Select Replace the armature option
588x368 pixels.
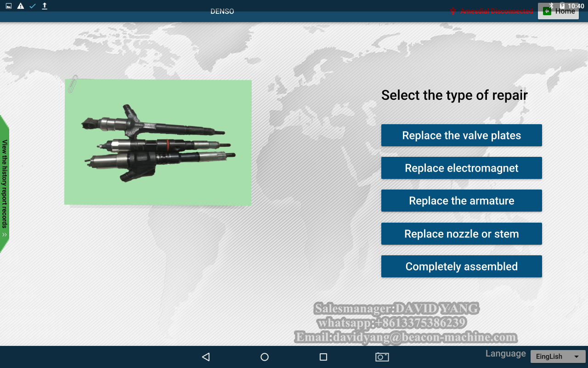[x=461, y=201]
